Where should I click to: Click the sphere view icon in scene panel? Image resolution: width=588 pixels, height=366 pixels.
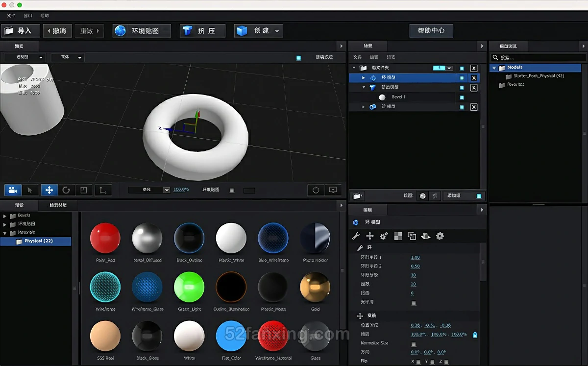pos(423,196)
